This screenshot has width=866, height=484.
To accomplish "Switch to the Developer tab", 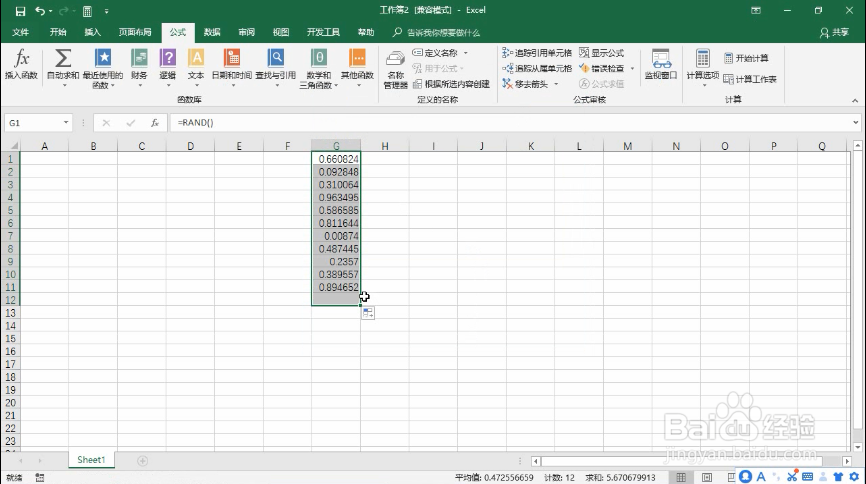I will (323, 33).
